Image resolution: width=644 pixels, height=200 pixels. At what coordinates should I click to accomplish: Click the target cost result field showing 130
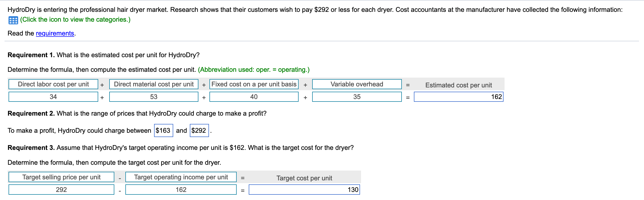click(304, 190)
